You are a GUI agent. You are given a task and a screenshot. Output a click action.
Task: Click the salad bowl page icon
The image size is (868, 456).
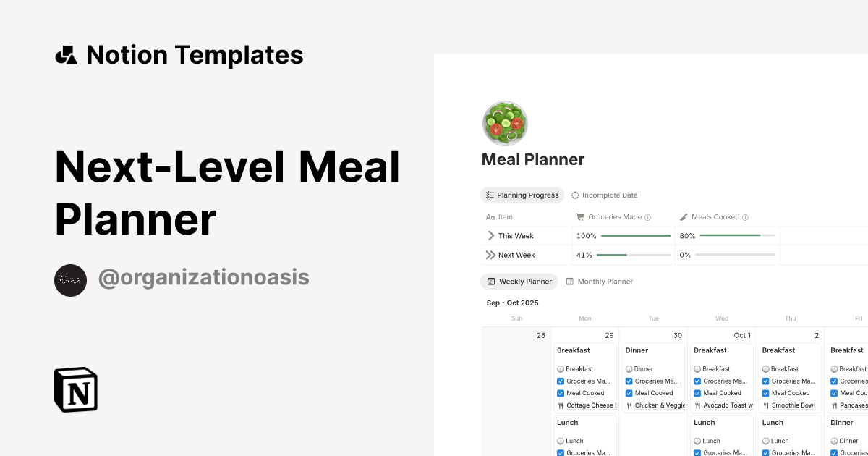504,123
